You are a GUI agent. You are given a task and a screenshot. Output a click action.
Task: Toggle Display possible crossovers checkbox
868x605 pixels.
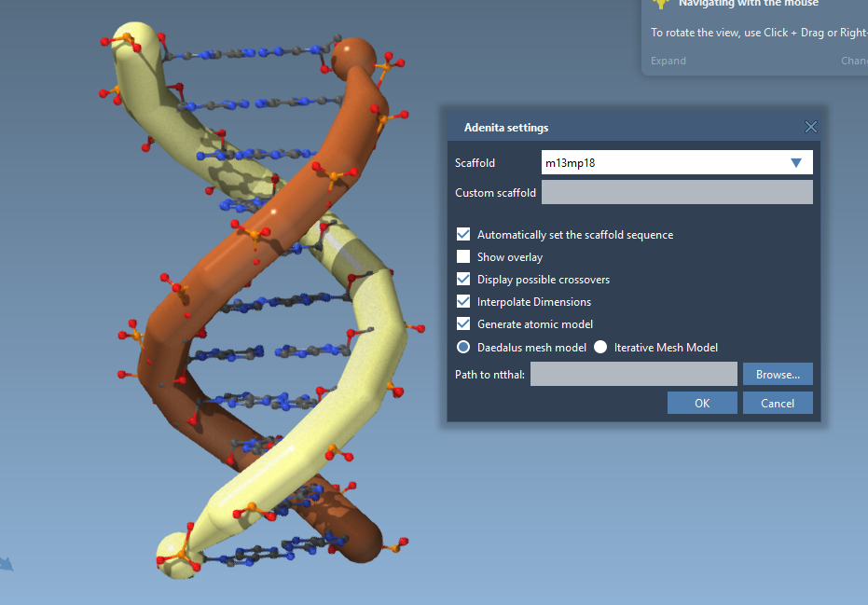pos(463,280)
